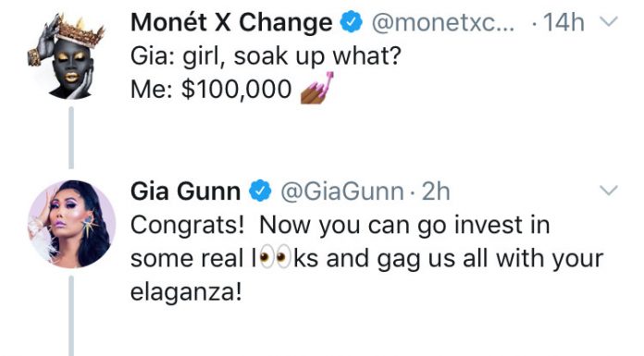Image resolution: width=644 pixels, height=356 pixels.
Task: Click the nail polish emoji in Monét's tweet
Action: click(x=316, y=88)
